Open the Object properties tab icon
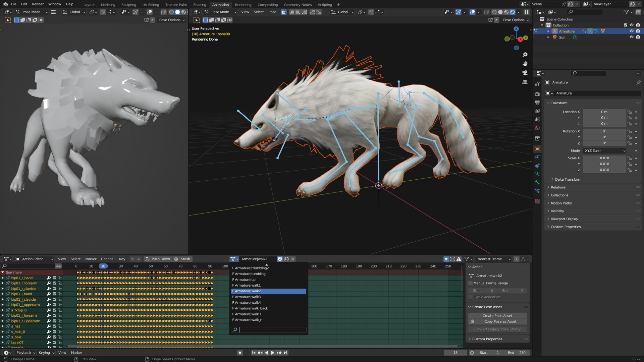 537,149
